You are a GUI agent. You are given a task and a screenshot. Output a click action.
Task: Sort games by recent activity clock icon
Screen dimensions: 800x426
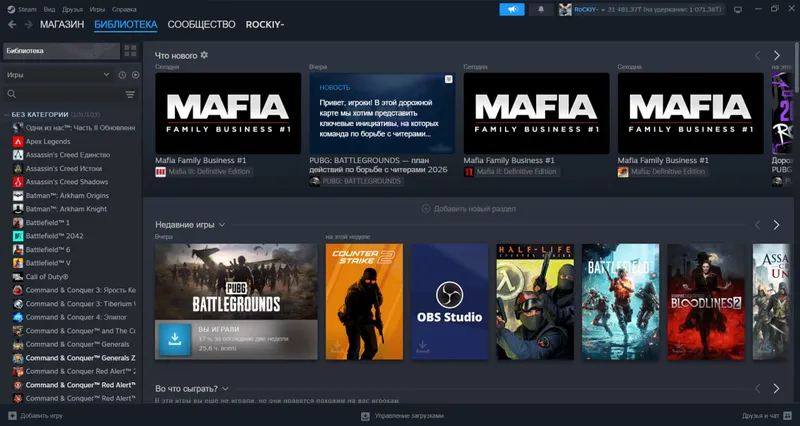pyautogui.click(x=122, y=75)
